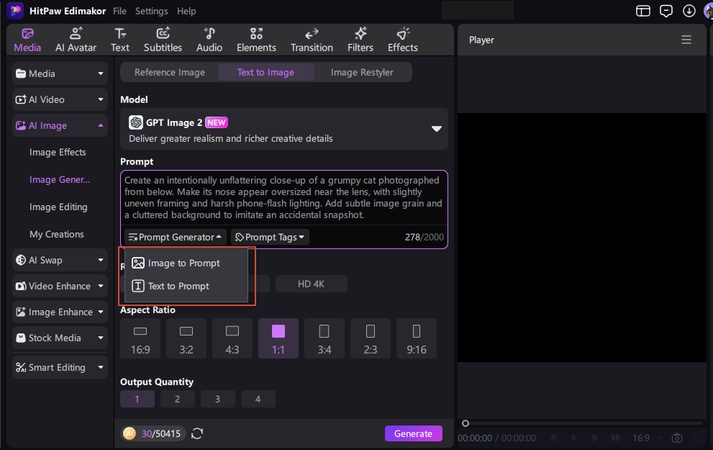The height and width of the screenshot is (450, 713).
Task: Click the player timeline scrubber handle
Action: click(x=465, y=423)
